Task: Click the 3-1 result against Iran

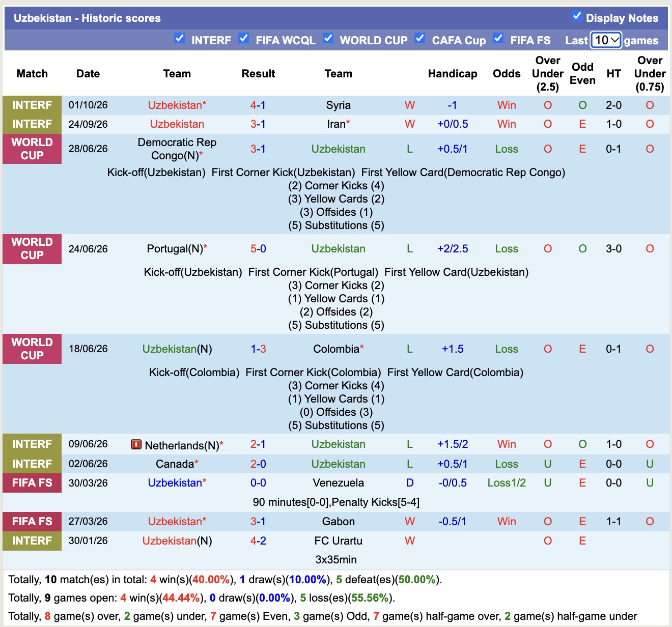Action: (x=258, y=124)
